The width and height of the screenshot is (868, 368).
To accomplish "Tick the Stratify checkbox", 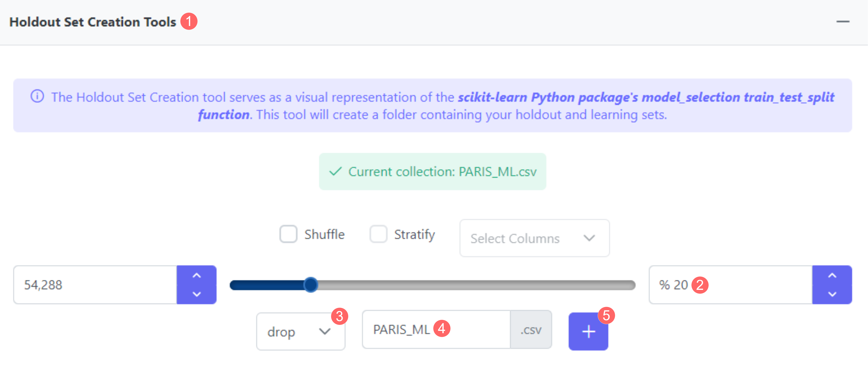I will click(378, 234).
